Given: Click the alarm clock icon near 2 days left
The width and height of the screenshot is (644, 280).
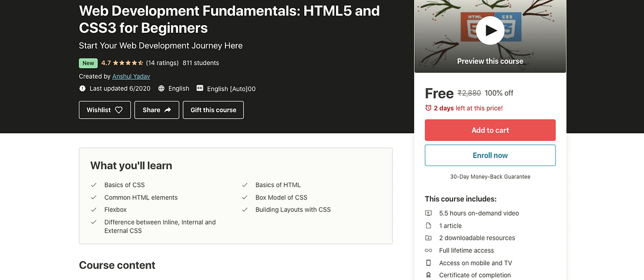Looking at the screenshot, I should (x=428, y=108).
